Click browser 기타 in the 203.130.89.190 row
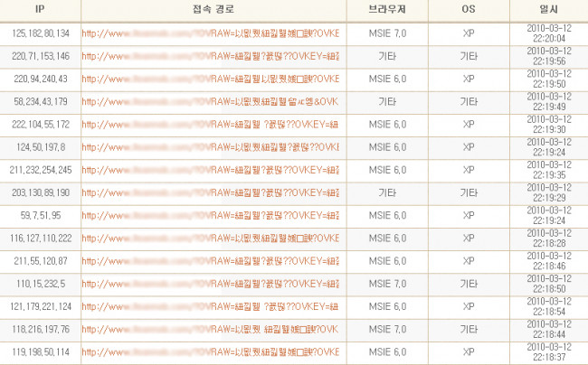 (387, 193)
